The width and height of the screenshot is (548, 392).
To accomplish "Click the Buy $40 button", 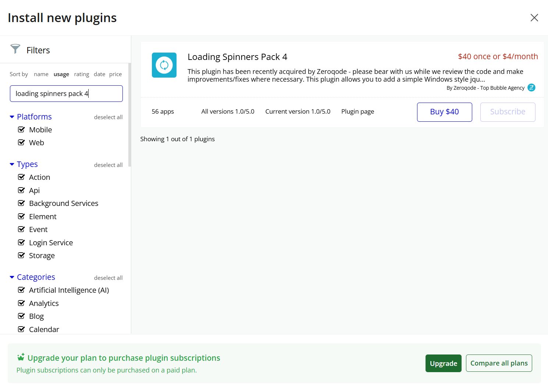I will [x=444, y=112].
